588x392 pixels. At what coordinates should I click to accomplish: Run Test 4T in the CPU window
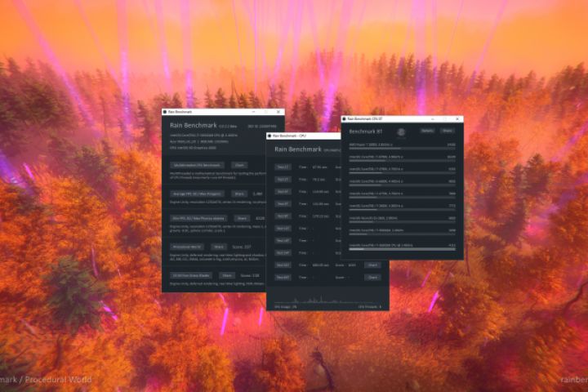point(283,192)
